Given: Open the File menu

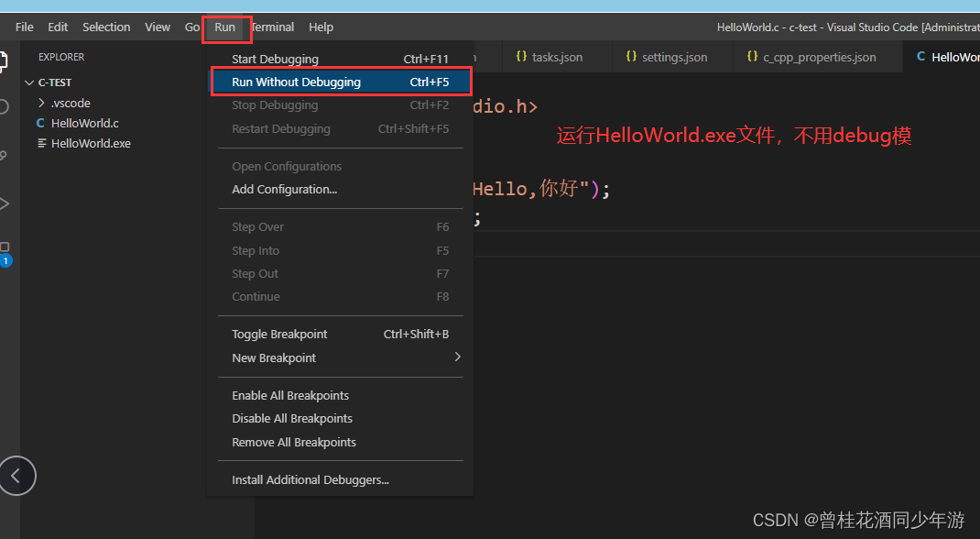Looking at the screenshot, I should click(x=25, y=27).
